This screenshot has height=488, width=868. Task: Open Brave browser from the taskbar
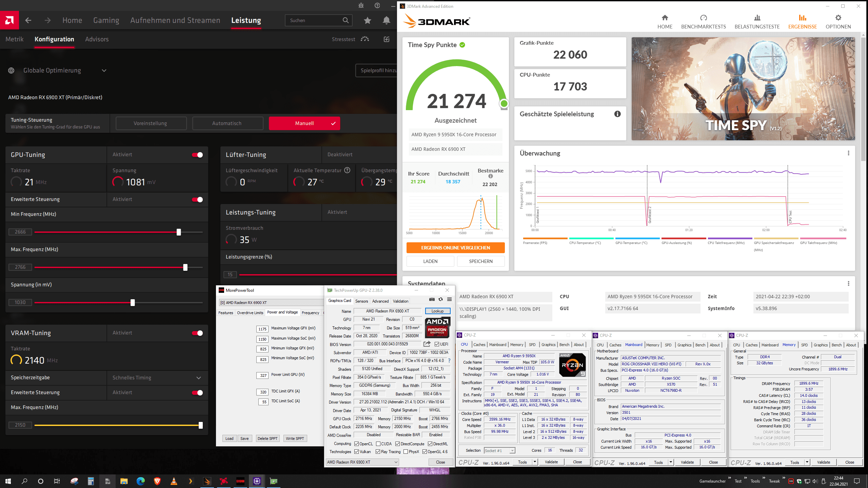pyautogui.click(x=157, y=481)
